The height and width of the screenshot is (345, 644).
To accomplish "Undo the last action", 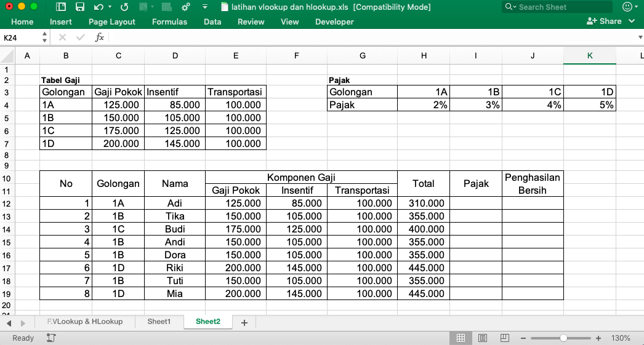I will [x=99, y=7].
